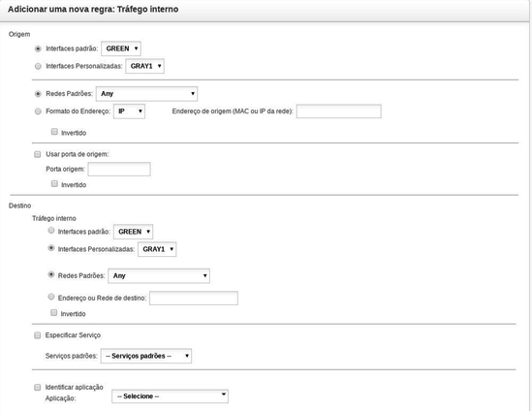Open Destino GRAY1 custom interface dropdown
532x411 pixels.
157,249
